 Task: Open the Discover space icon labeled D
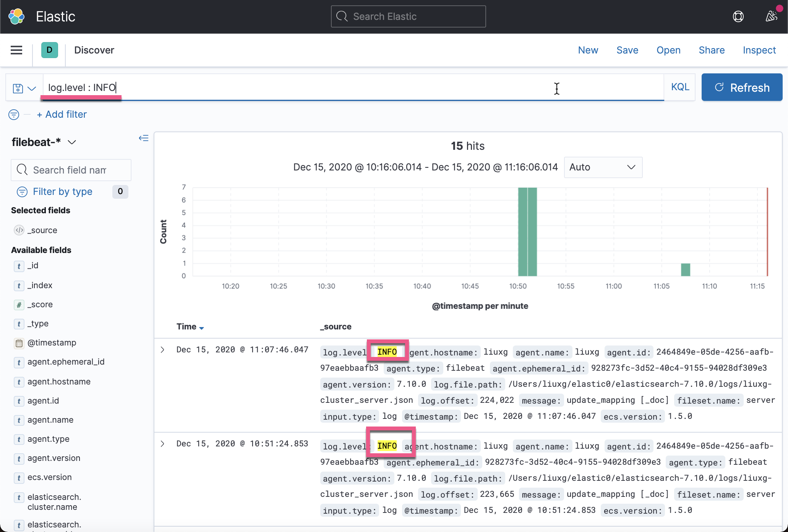49,50
